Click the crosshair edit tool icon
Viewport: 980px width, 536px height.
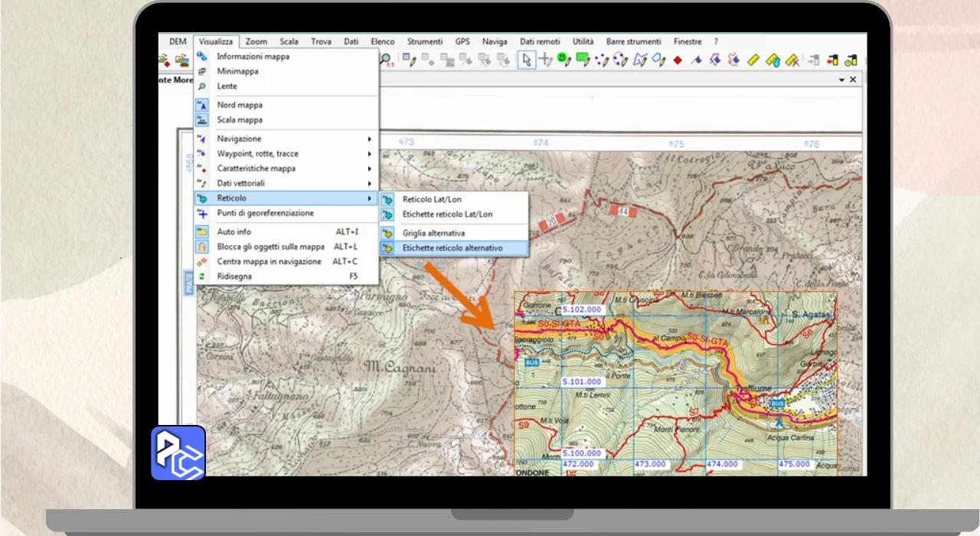545,60
